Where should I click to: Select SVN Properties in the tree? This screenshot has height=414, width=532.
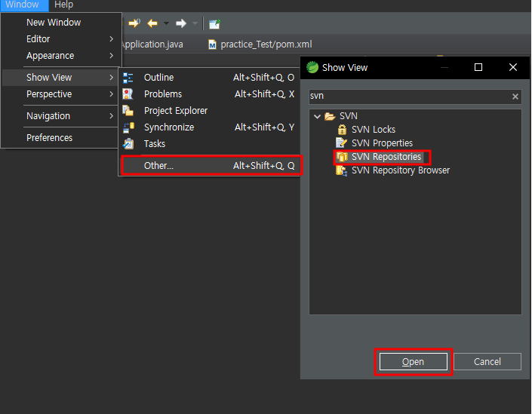point(382,143)
